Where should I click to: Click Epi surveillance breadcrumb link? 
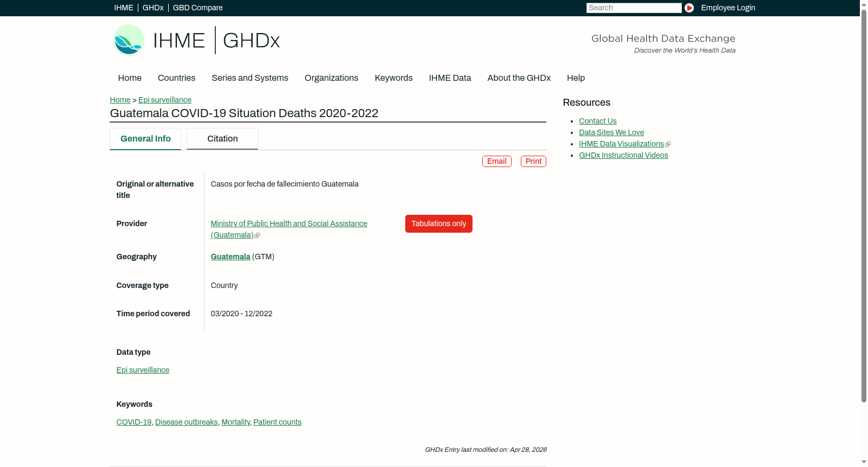[165, 100]
